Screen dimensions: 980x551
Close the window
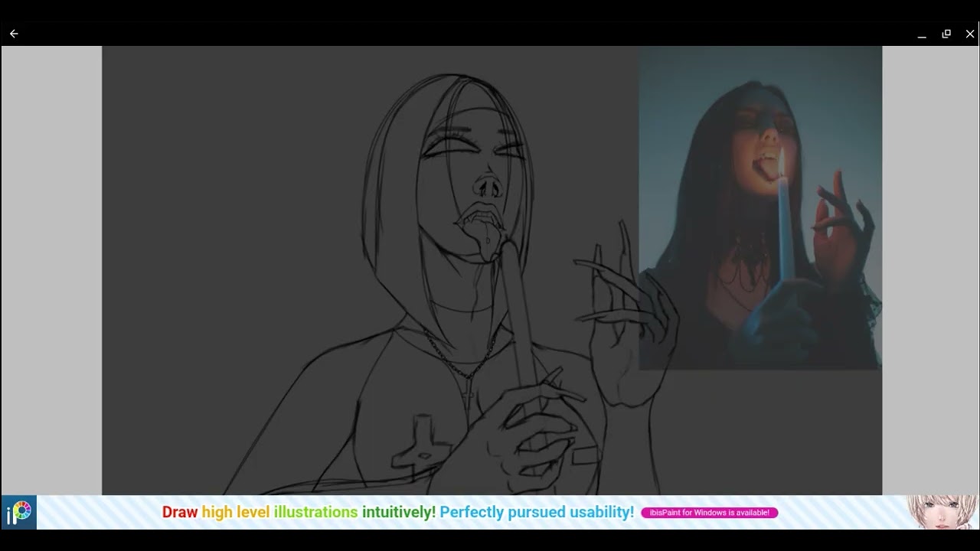(970, 34)
